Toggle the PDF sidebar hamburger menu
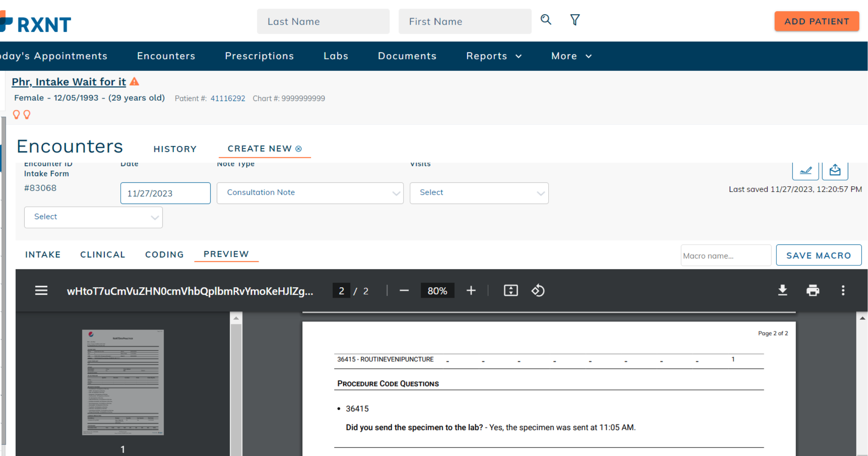The width and height of the screenshot is (868, 456). point(41,291)
